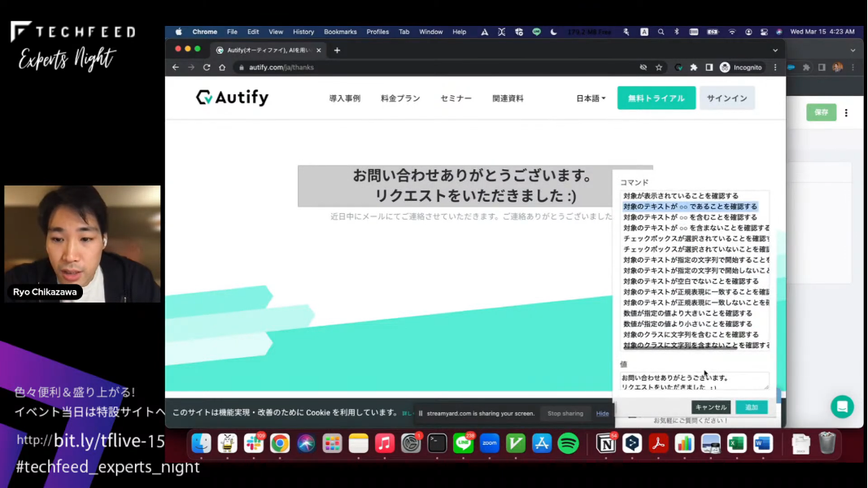Open Finder from the dock
The height and width of the screenshot is (488, 868).
(x=201, y=443)
